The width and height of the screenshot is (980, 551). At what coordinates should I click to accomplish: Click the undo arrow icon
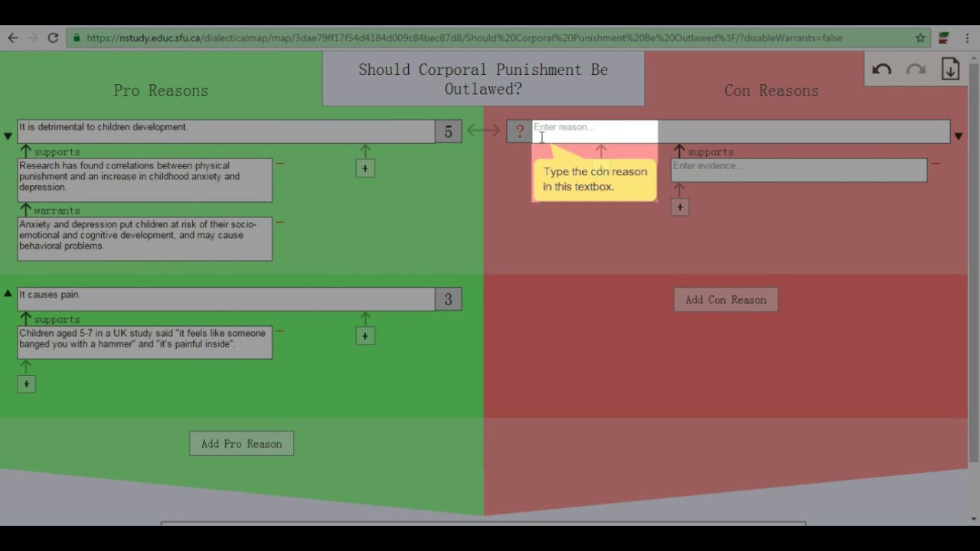881,70
